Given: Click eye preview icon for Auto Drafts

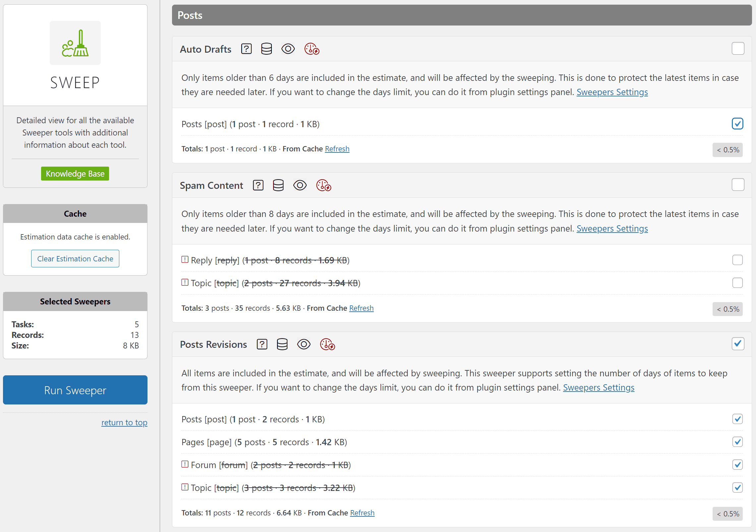Looking at the screenshot, I should pos(288,49).
